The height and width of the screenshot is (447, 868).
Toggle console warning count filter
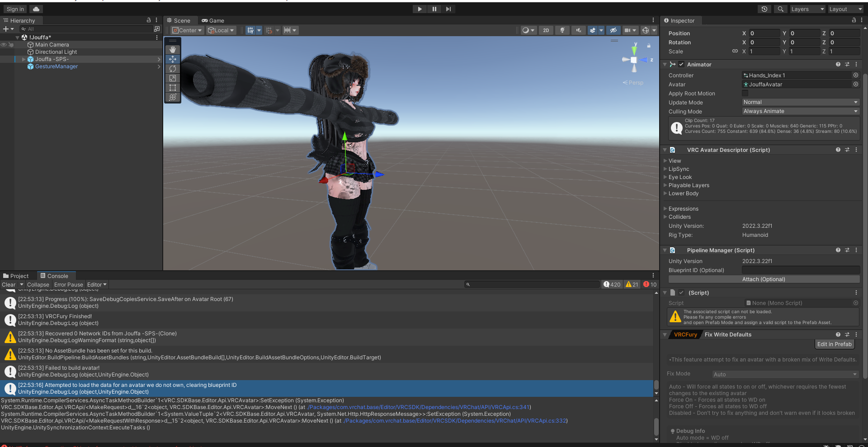632,285
